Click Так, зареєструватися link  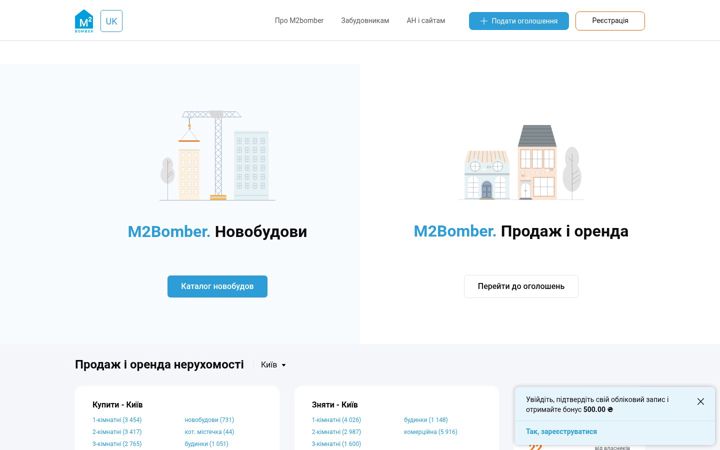tap(561, 432)
